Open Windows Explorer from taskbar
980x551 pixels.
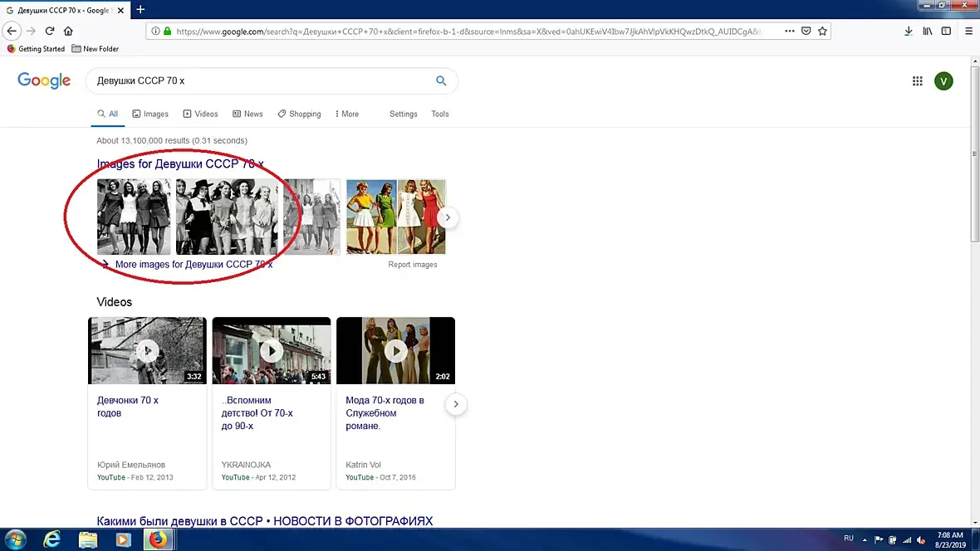[87, 539]
